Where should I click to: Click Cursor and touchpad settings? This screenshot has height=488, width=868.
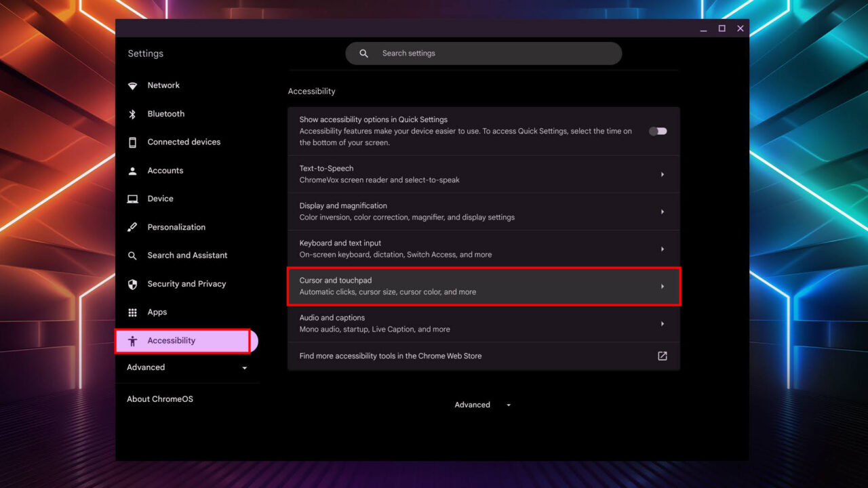point(484,286)
